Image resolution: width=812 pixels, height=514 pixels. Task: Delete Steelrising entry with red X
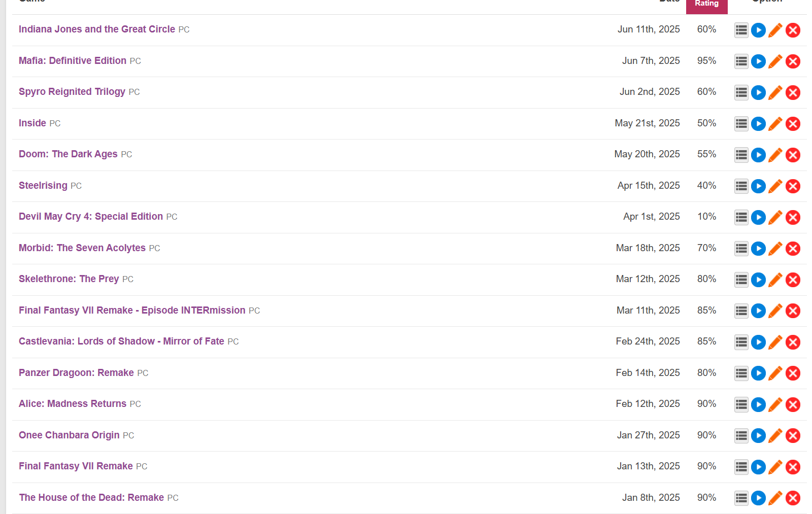click(x=793, y=186)
